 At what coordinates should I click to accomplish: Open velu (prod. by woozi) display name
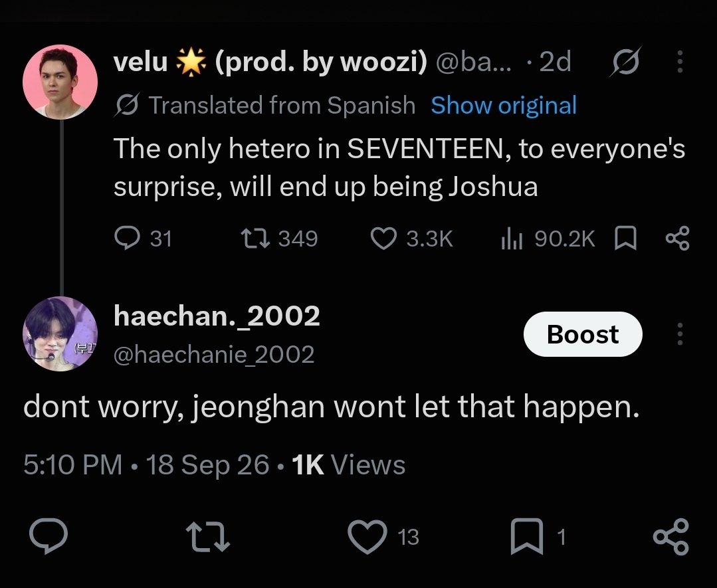click(270, 61)
